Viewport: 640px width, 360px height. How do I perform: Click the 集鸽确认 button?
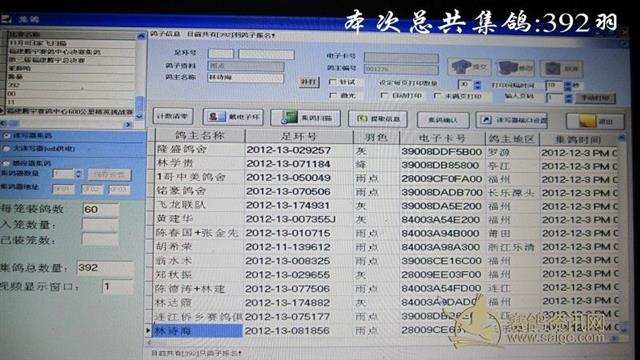pos(443,120)
